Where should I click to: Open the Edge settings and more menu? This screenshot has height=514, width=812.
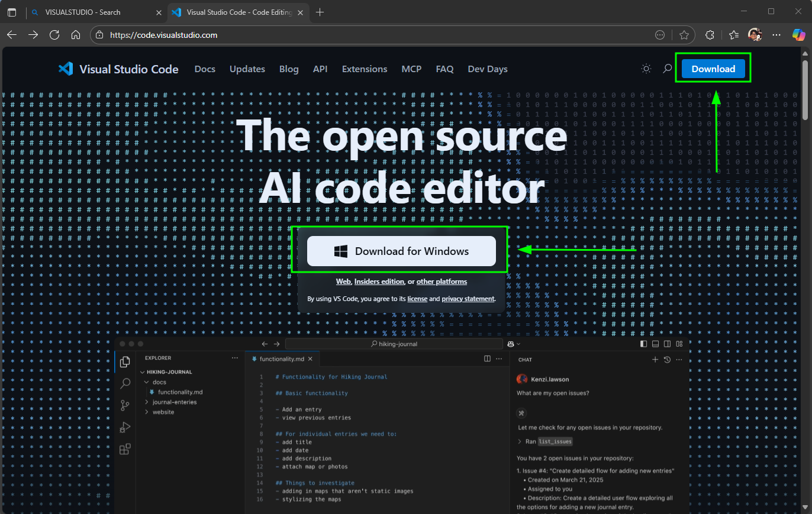(776, 35)
